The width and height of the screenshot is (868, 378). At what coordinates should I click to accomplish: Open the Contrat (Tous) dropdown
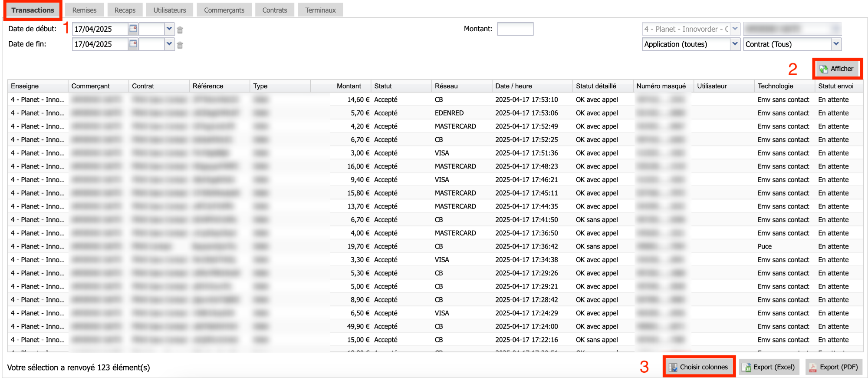836,44
